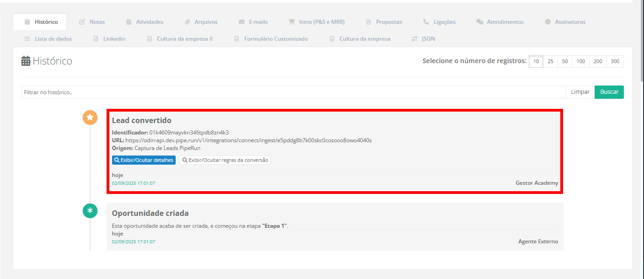Screen dimensions: 644x279
Task: Open Itens (P&S e MRR) tab
Action: [316, 21]
